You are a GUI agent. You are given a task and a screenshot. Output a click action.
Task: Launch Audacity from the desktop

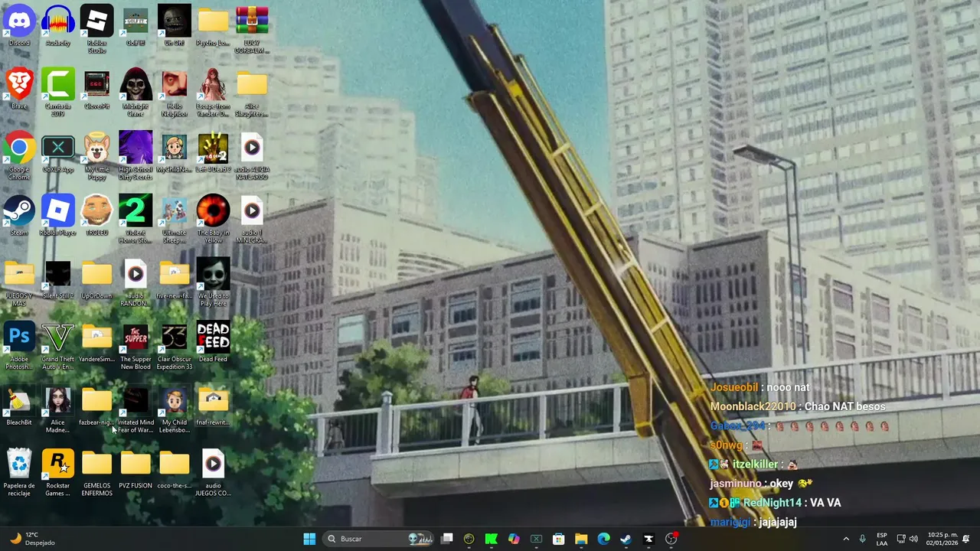tap(58, 25)
